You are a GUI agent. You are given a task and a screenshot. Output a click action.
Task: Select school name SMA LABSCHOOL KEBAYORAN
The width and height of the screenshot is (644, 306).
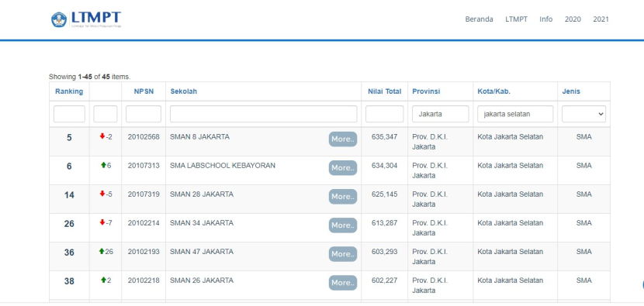click(x=223, y=166)
